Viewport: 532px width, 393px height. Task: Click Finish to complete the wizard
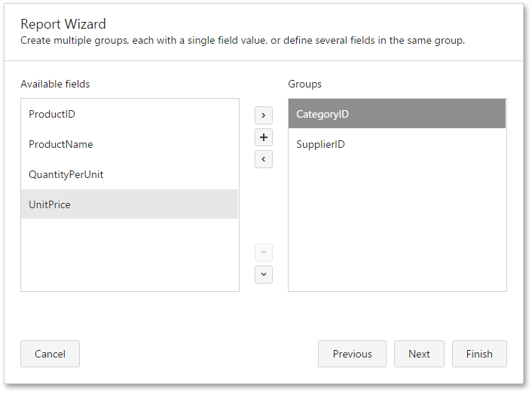coord(479,354)
